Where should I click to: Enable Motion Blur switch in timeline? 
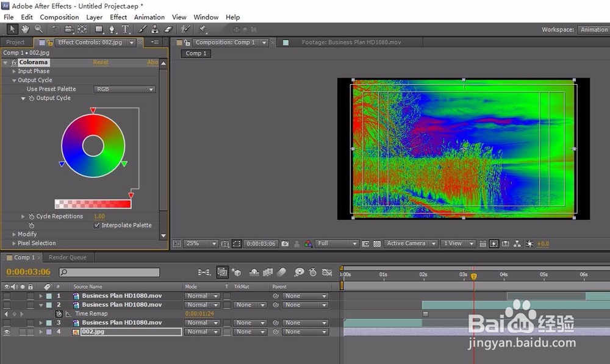pos(282,272)
